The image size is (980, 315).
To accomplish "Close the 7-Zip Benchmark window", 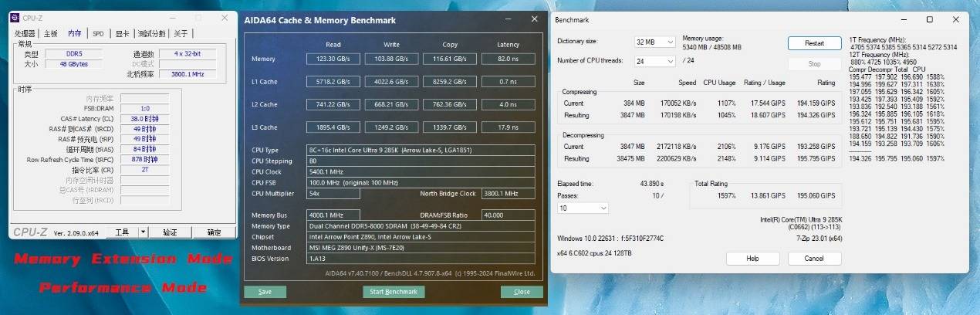I will pyautogui.click(x=955, y=19).
